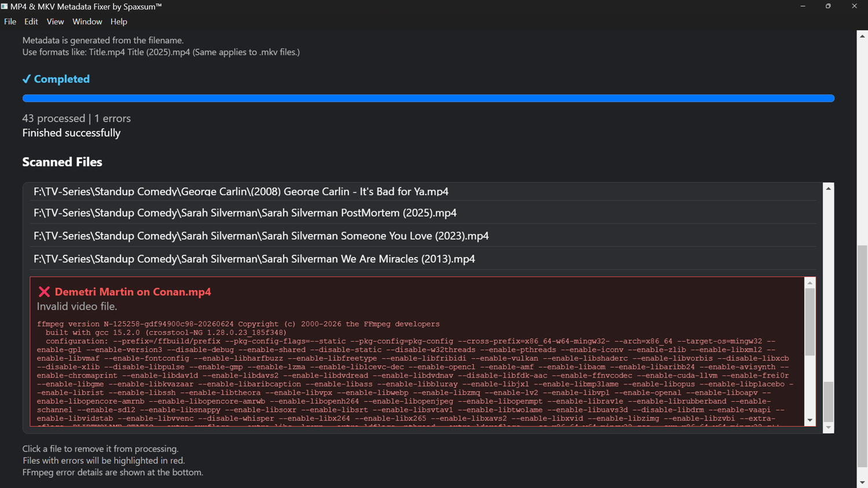Click the blue Completed checkmark icon
This screenshot has width=868, height=488.
pos(27,79)
